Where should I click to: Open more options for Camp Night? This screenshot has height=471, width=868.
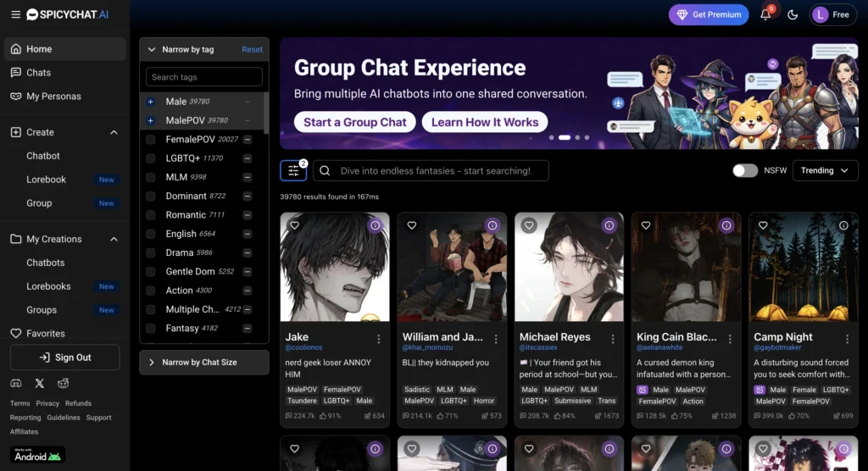point(847,340)
